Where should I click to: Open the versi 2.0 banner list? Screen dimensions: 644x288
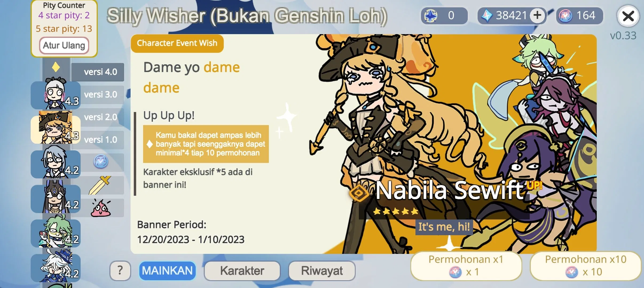click(x=101, y=117)
